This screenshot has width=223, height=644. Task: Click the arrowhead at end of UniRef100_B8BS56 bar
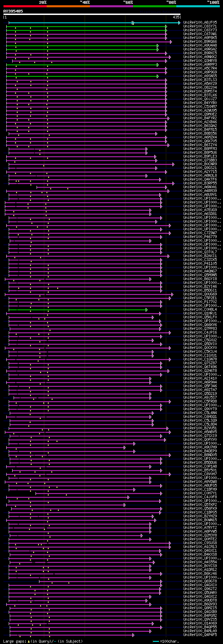click(156, 134)
